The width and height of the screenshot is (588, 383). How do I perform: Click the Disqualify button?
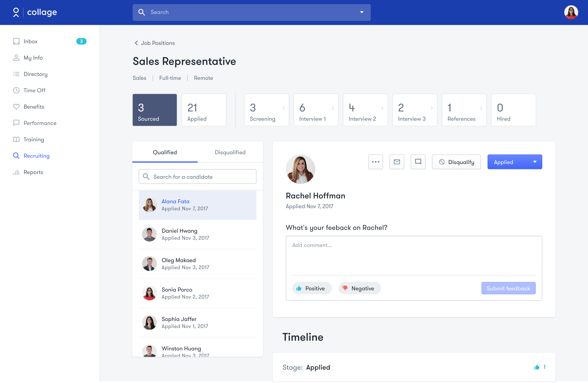coord(456,162)
